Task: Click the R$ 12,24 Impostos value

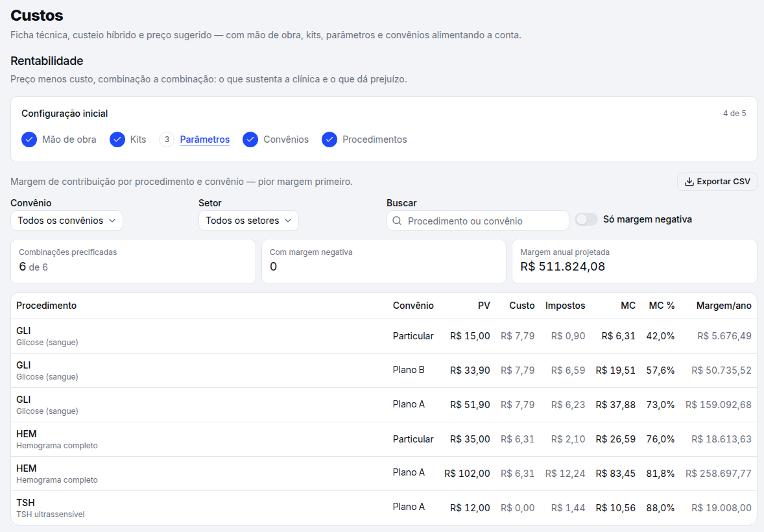Action: pyautogui.click(x=565, y=474)
